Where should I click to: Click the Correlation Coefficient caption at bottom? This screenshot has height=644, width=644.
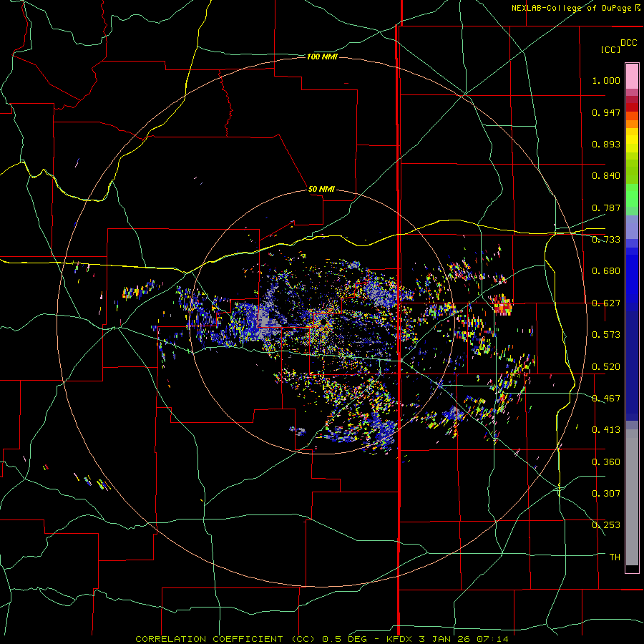[322, 639]
